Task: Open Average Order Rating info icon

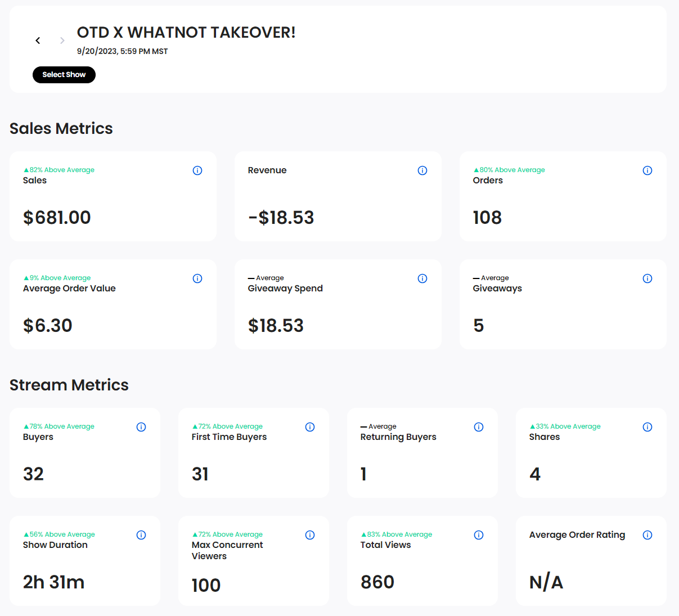Action: click(647, 535)
